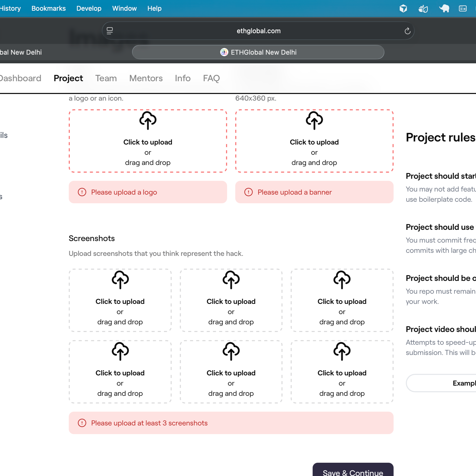Open the History menu
Screen dimensions: 476x476
[x=10, y=8]
